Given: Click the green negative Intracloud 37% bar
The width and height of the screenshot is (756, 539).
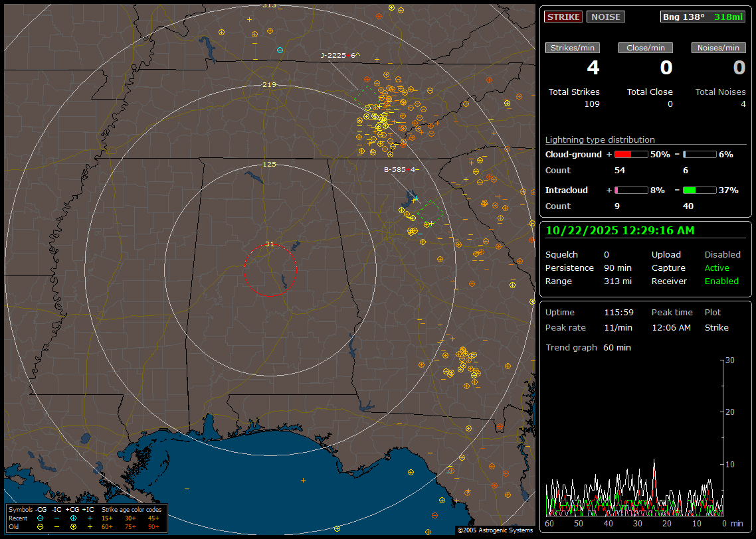Looking at the screenshot, I should pyautogui.click(x=699, y=190).
